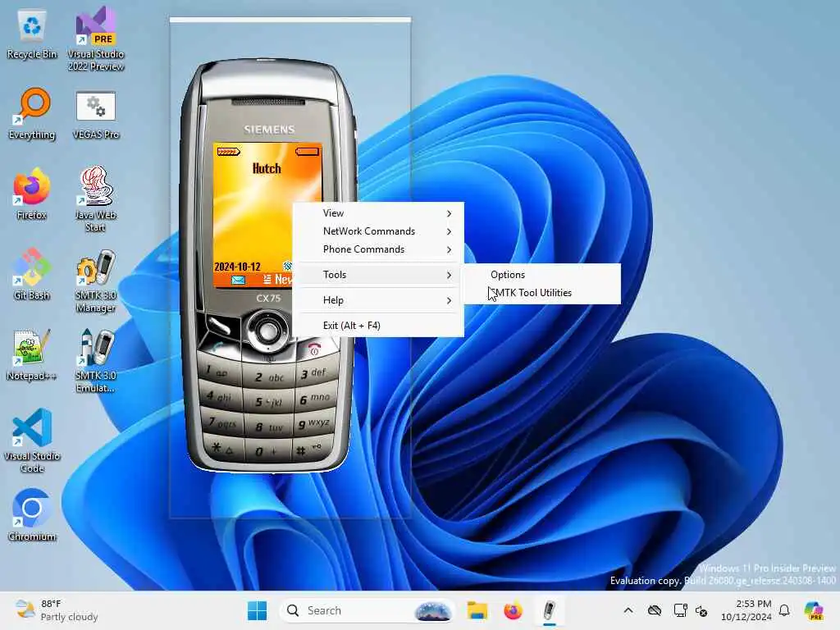Screen dimensions: 840x630
Task: Open SMTK Tool Utilities entry
Action: coord(542,293)
